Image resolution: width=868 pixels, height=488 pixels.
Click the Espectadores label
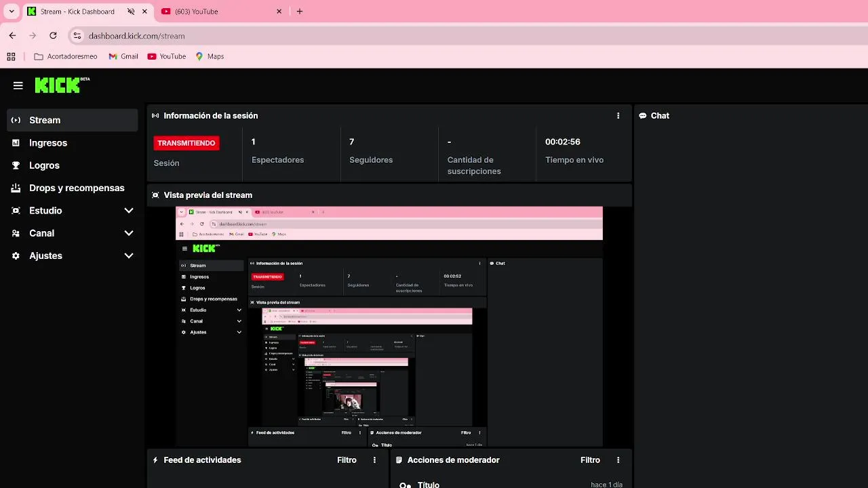coord(278,160)
